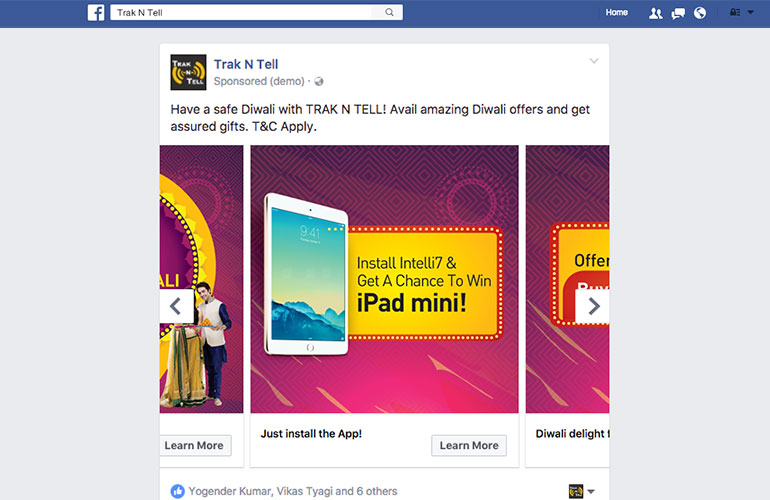Click the search magnifier icon
The width and height of the screenshot is (770, 500).
(x=389, y=12)
